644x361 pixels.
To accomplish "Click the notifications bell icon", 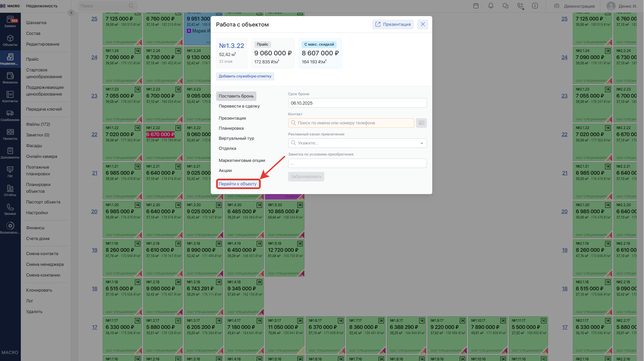I will 491,6.
